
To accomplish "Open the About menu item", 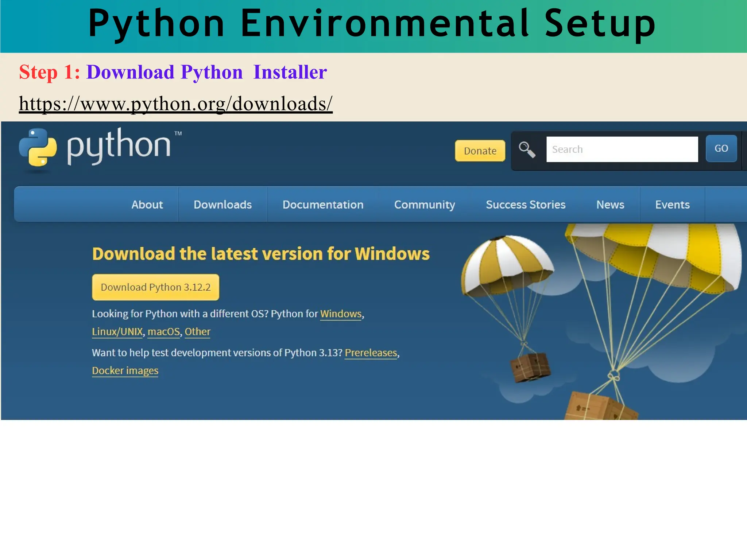I will pos(147,205).
